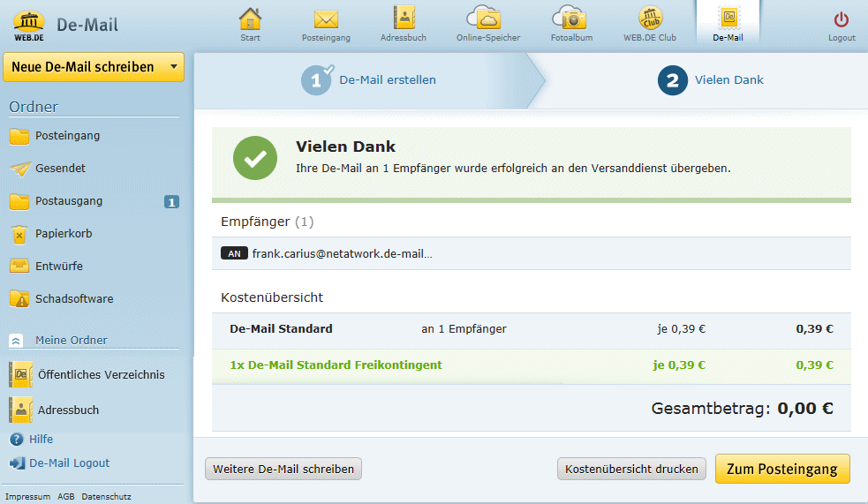868x504 pixels.
Task: Open the Impressum footer link
Action: click(x=27, y=497)
